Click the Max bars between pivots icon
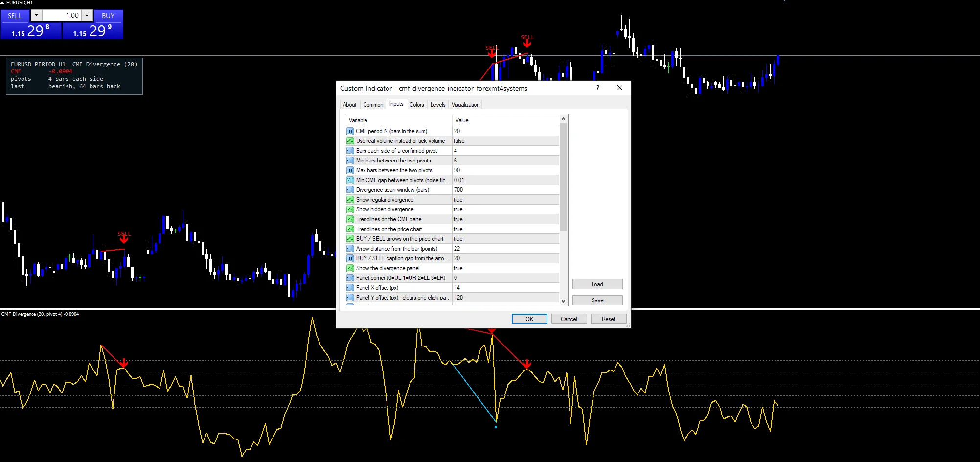 point(350,170)
